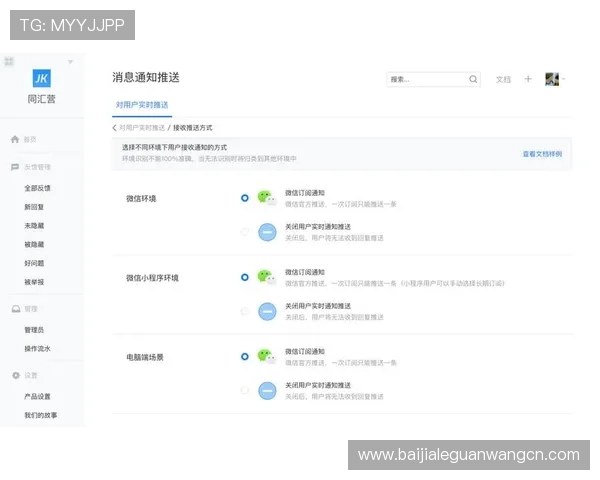
Task: Click the search magnifier icon
Action: [x=473, y=79]
